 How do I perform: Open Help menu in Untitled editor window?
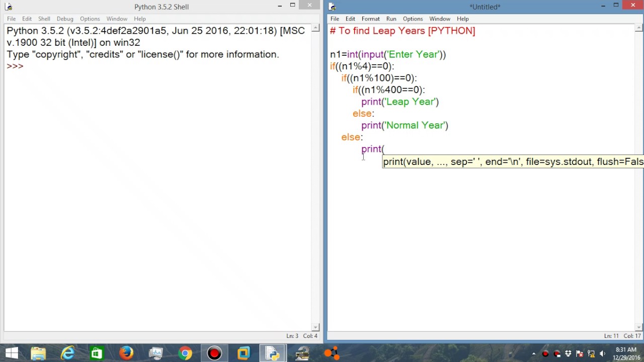463,19
